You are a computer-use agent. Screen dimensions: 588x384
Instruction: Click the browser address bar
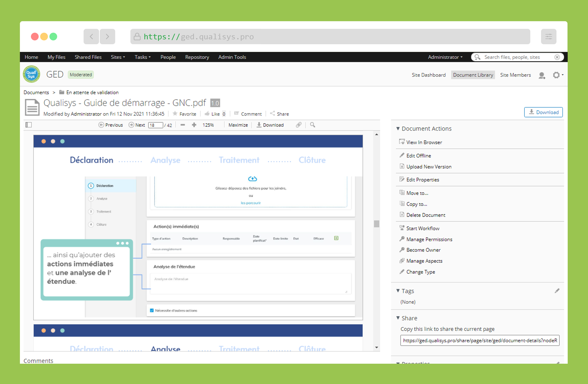point(330,36)
